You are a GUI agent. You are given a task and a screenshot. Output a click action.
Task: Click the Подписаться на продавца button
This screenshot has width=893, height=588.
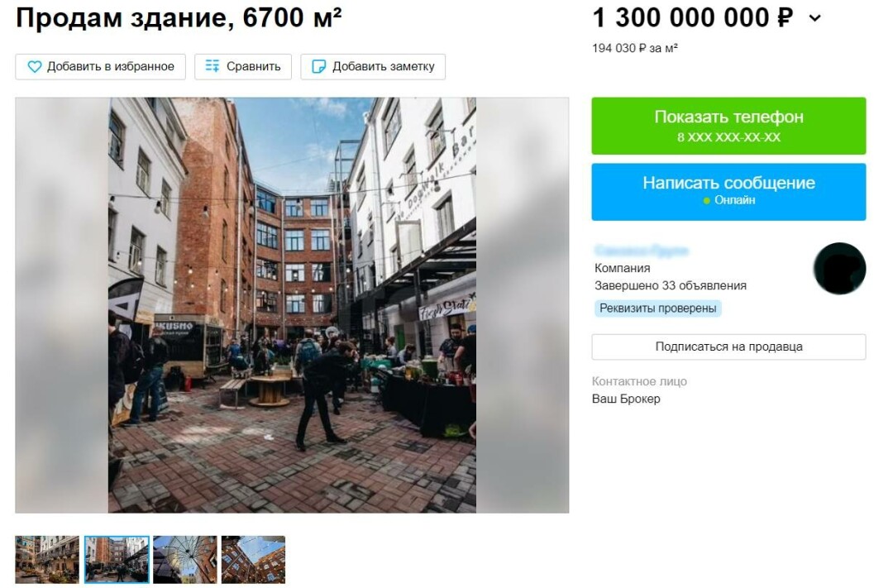point(728,347)
